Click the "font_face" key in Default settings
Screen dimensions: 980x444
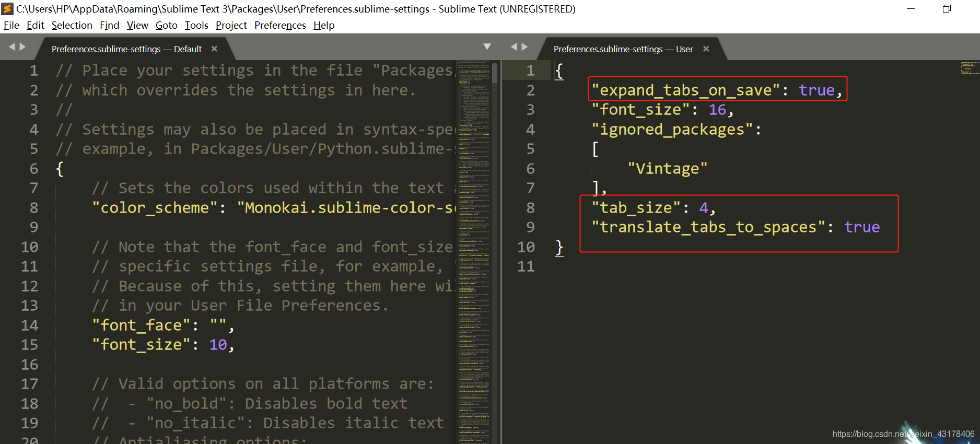(x=141, y=325)
